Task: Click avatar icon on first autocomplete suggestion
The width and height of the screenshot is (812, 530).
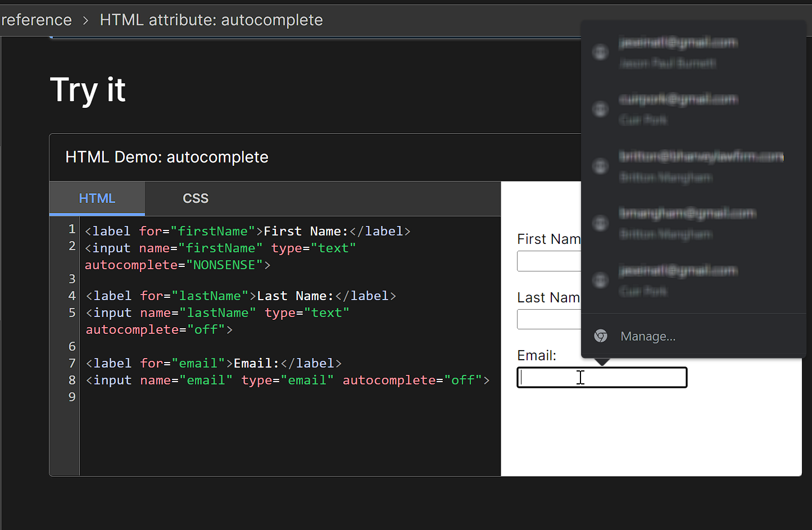Action: pyautogui.click(x=600, y=52)
